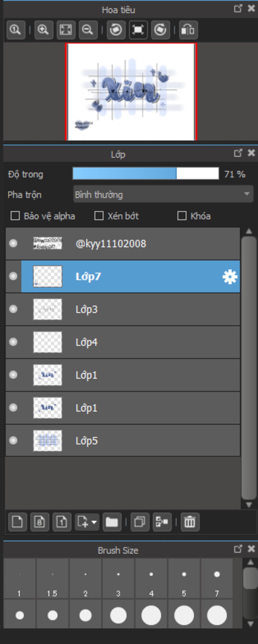Enable the Bảo vệ alpha checkbox

(15, 216)
